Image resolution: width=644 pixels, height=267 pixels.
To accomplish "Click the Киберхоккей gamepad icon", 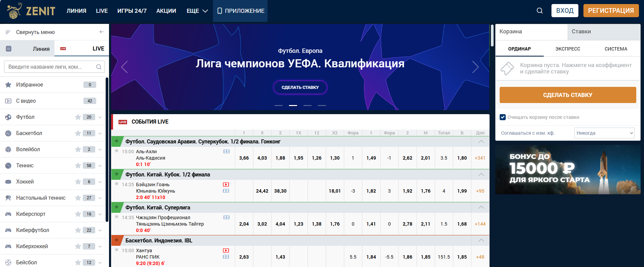I will coord(8,246).
